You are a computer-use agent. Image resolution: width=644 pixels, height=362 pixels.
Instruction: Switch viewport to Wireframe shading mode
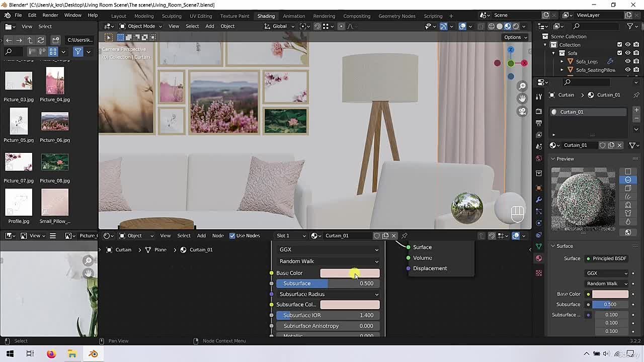[492, 26]
